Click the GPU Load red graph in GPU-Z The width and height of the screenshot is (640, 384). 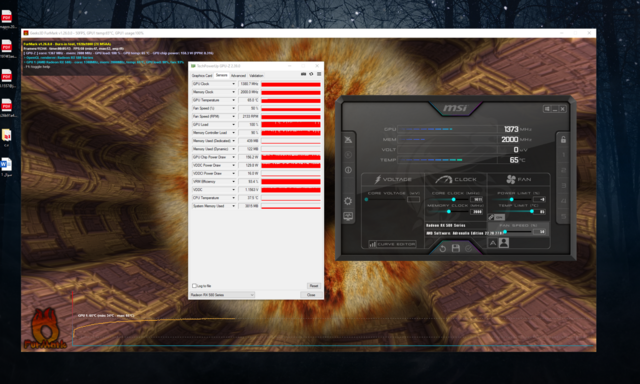pyautogui.click(x=291, y=124)
